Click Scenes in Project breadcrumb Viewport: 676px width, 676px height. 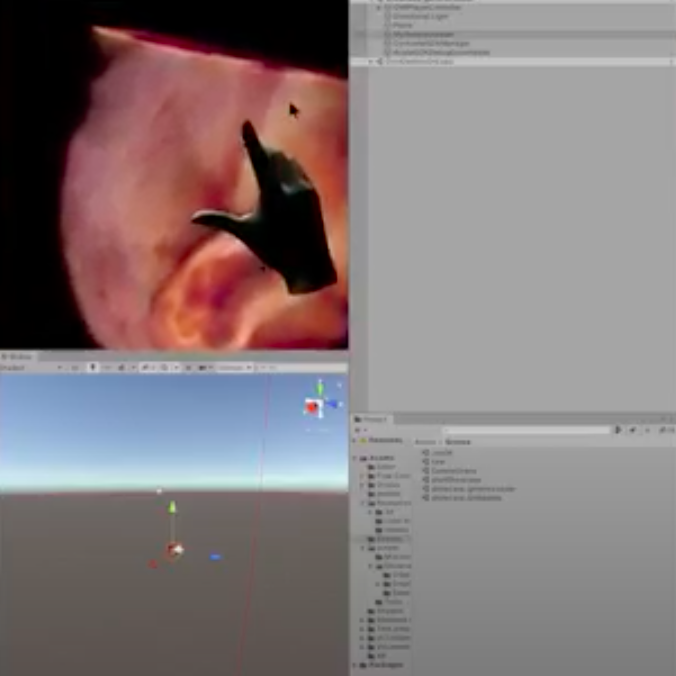pyautogui.click(x=458, y=442)
